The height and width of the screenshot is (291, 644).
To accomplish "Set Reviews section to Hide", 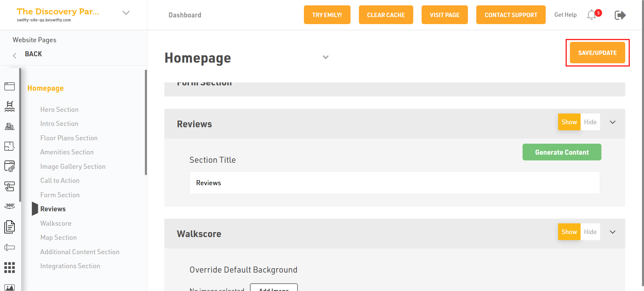I will (590, 122).
